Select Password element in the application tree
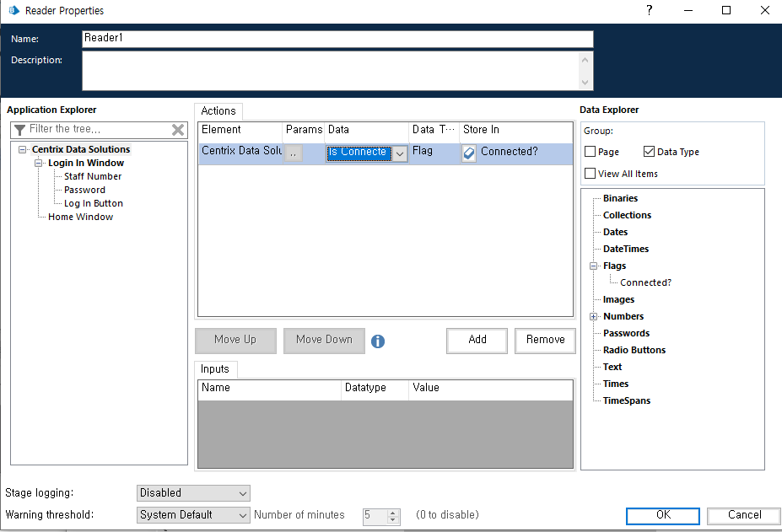Image resolution: width=782 pixels, height=532 pixels. (x=85, y=190)
